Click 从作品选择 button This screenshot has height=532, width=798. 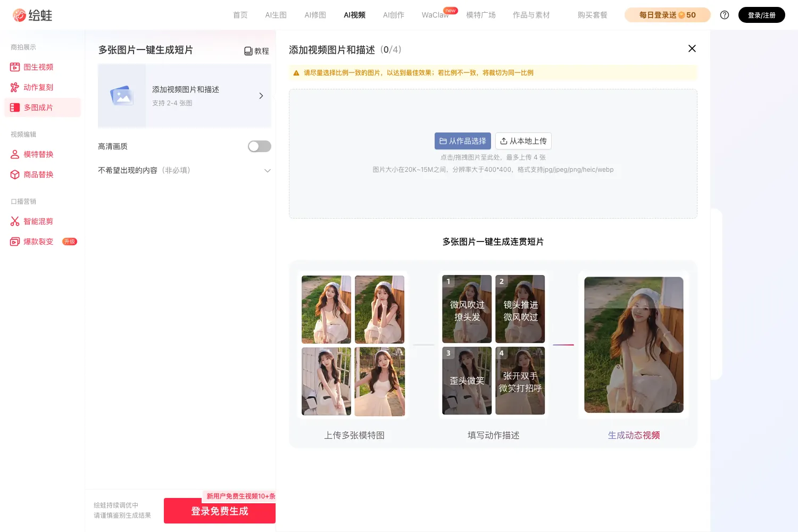click(463, 141)
